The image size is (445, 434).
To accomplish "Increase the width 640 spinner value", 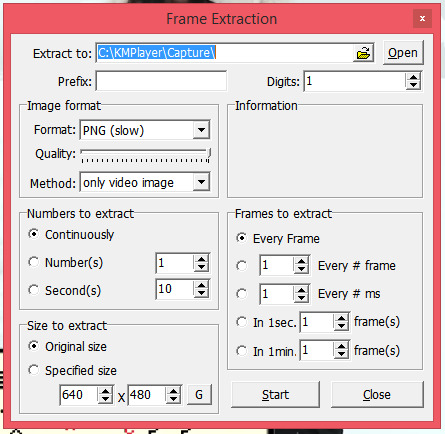I will 105,391.
